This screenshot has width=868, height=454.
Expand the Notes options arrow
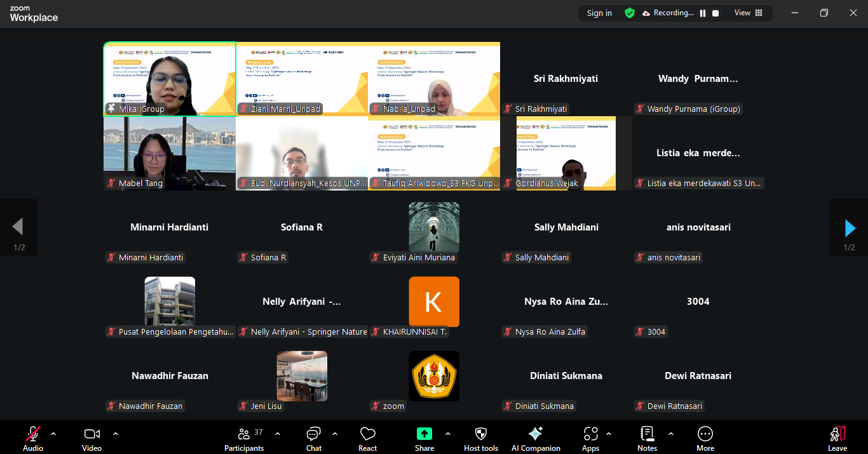pos(671,434)
